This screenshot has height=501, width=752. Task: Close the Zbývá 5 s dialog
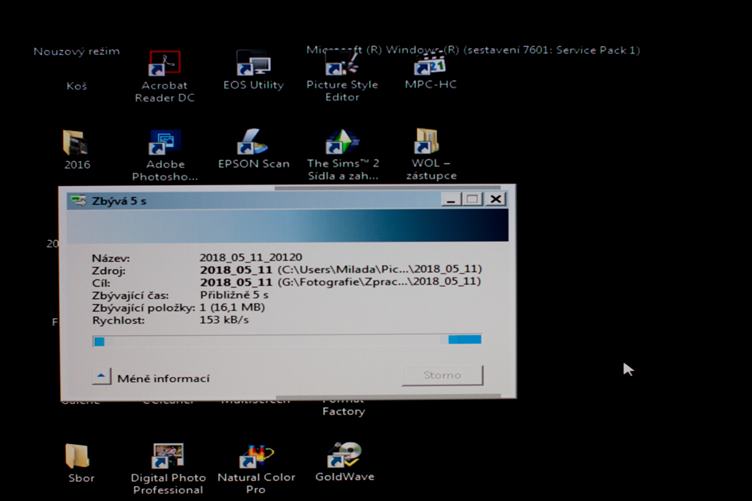coord(496,199)
